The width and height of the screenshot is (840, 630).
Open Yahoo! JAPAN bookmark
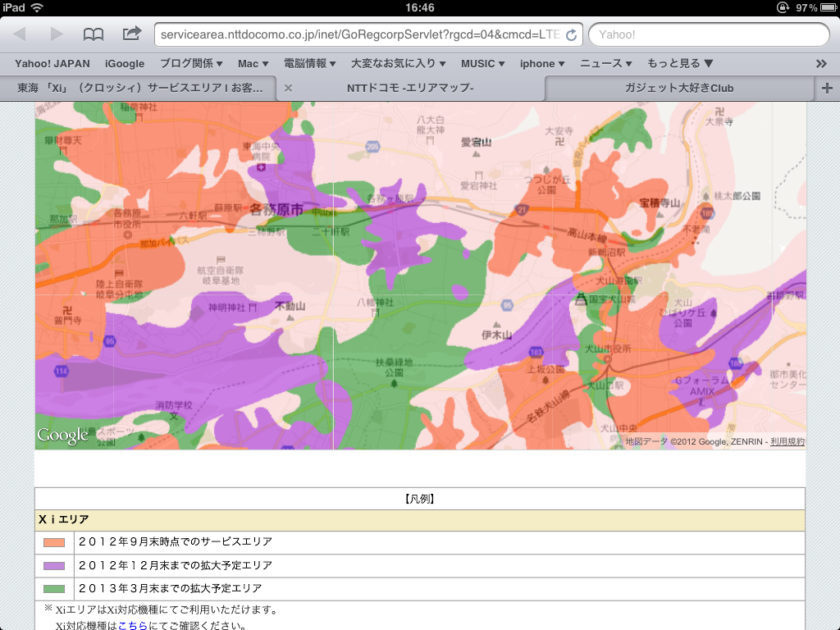point(52,64)
